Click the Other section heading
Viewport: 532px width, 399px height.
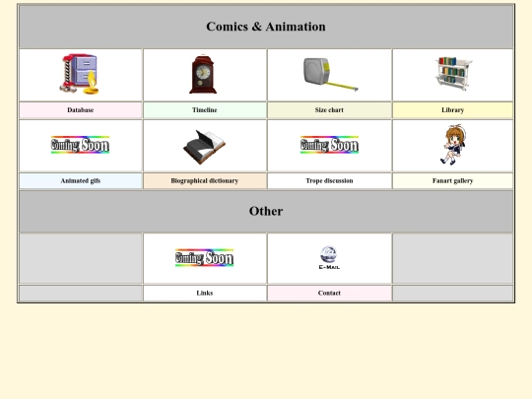pyautogui.click(x=266, y=211)
